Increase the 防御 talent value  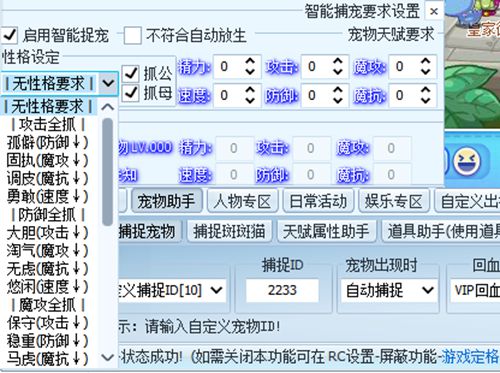(338, 90)
